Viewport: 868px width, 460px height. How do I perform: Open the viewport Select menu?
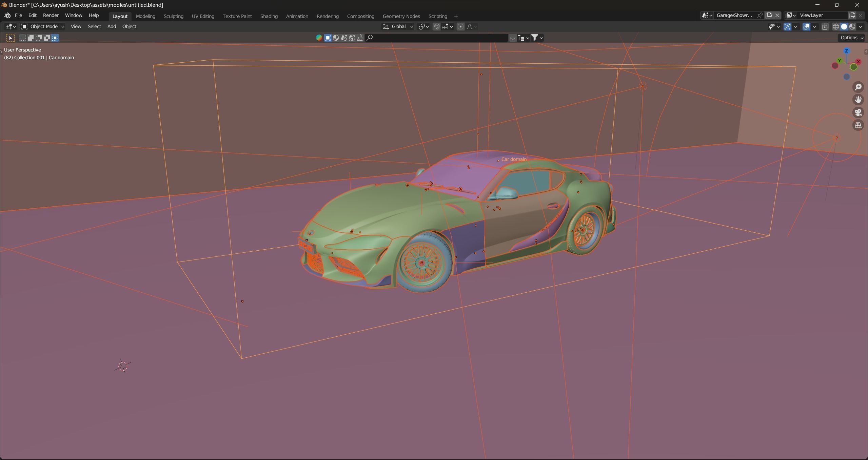coord(94,26)
